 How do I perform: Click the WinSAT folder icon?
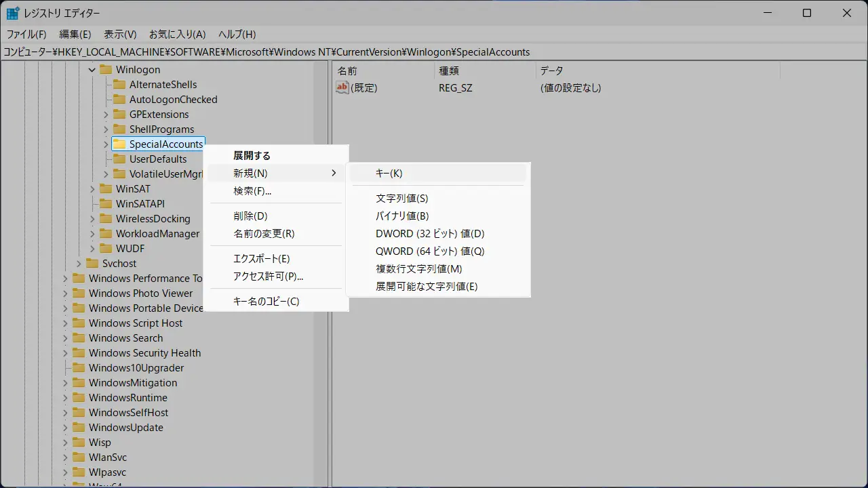(106, 189)
